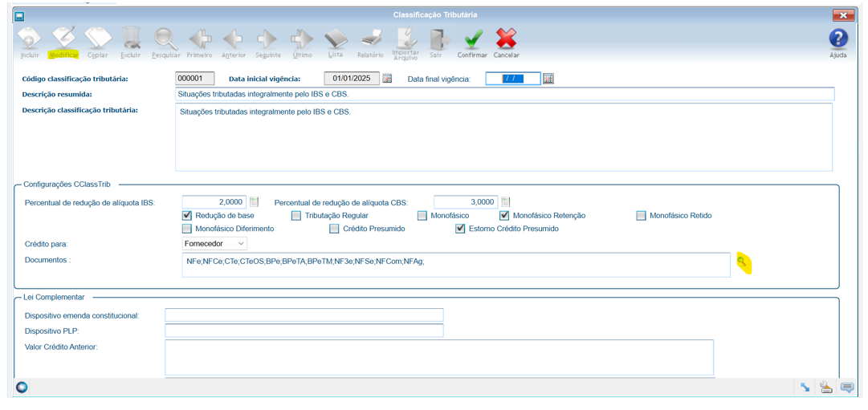Open calculator for CBS reduction percent
868x410 pixels.
click(x=505, y=202)
